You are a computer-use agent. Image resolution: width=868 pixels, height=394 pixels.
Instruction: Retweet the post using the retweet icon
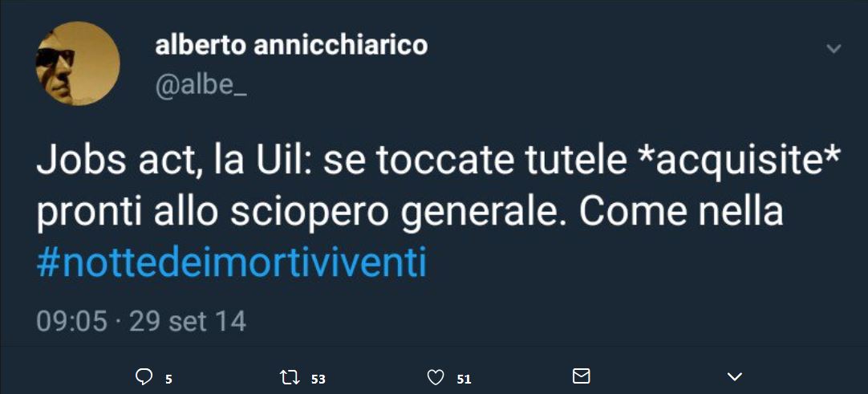tap(290, 378)
